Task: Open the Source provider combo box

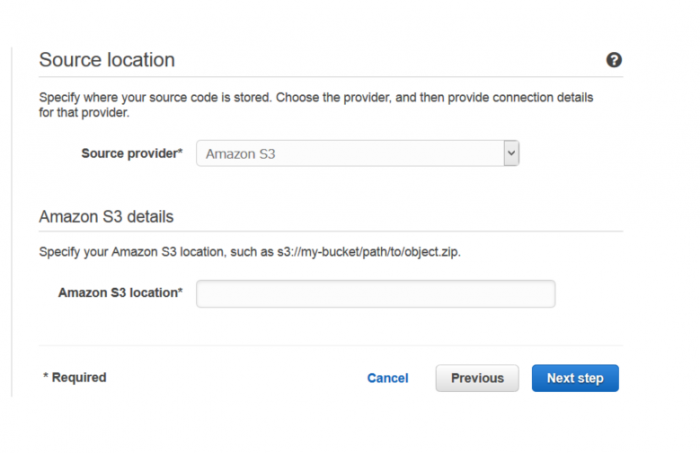Action: (x=358, y=153)
